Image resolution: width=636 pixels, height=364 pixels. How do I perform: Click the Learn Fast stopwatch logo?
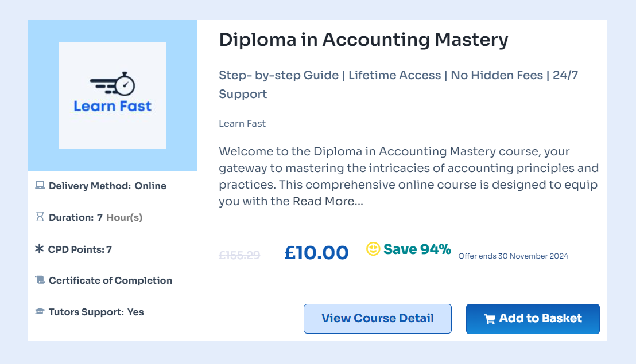(x=113, y=95)
